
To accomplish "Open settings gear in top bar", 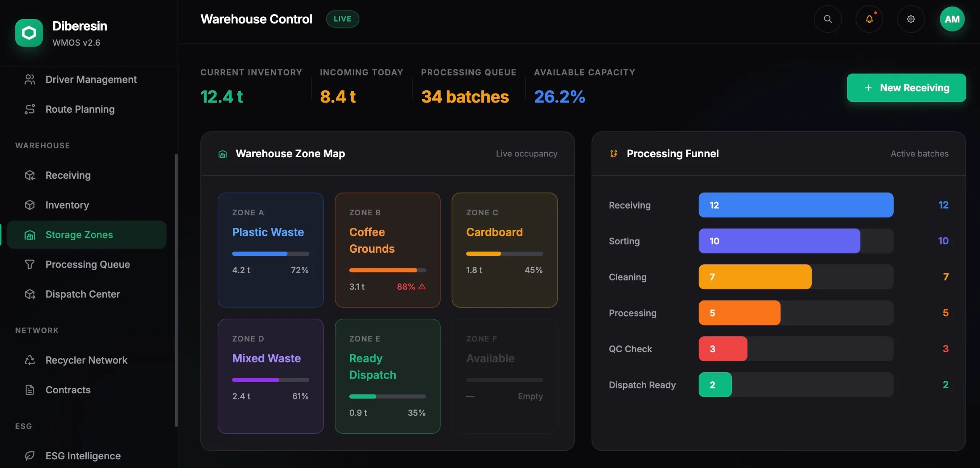I will click(x=910, y=19).
